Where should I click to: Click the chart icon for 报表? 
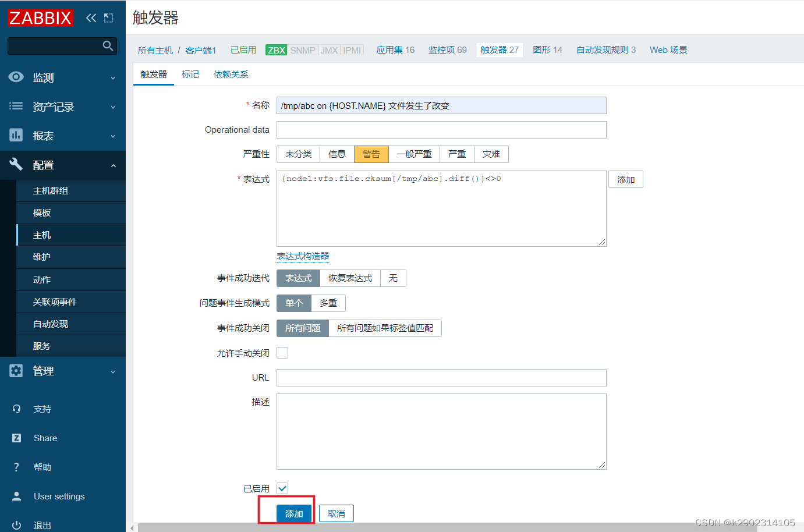click(16, 135)
